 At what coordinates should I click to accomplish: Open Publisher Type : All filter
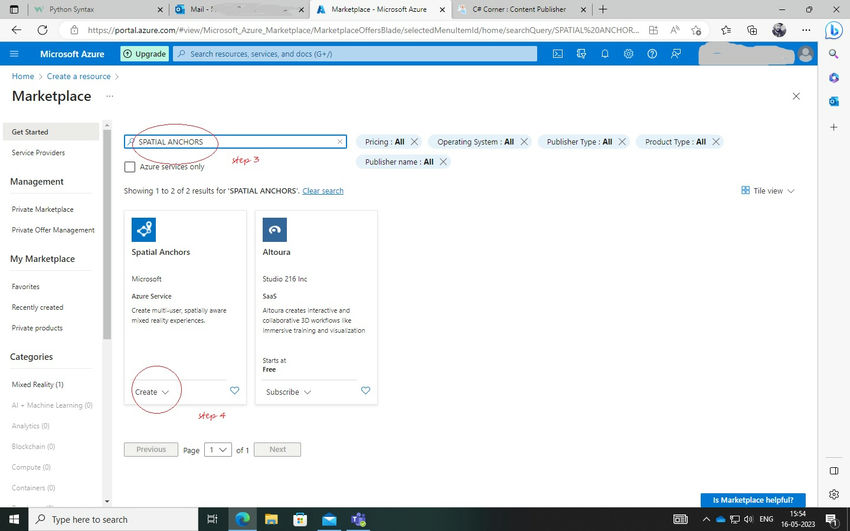[x=579, y=141]
